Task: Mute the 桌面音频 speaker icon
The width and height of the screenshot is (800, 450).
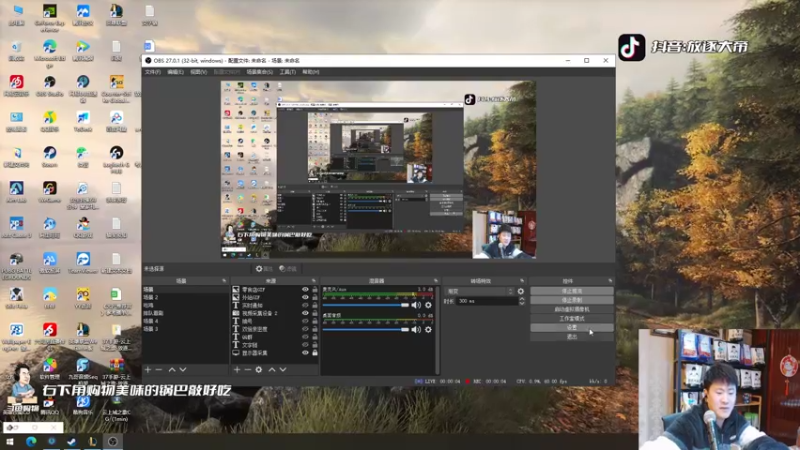Action: point(416,330)
